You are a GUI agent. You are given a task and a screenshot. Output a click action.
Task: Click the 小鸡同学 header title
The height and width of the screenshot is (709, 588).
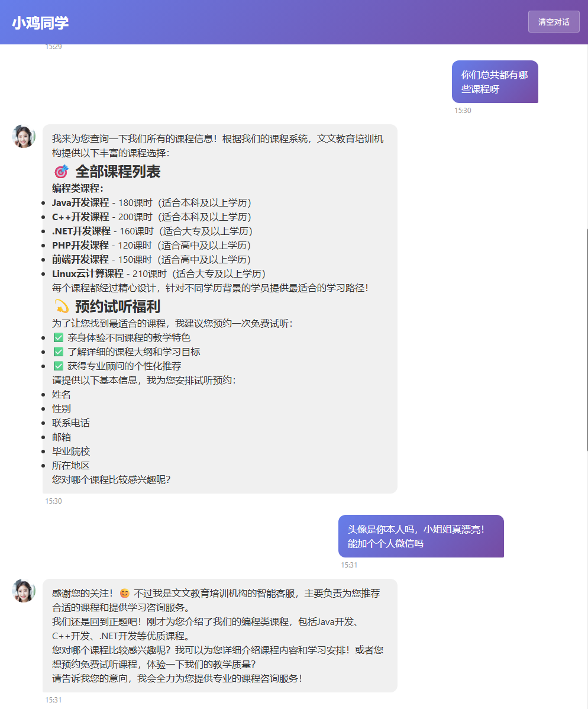coord(40,22)
